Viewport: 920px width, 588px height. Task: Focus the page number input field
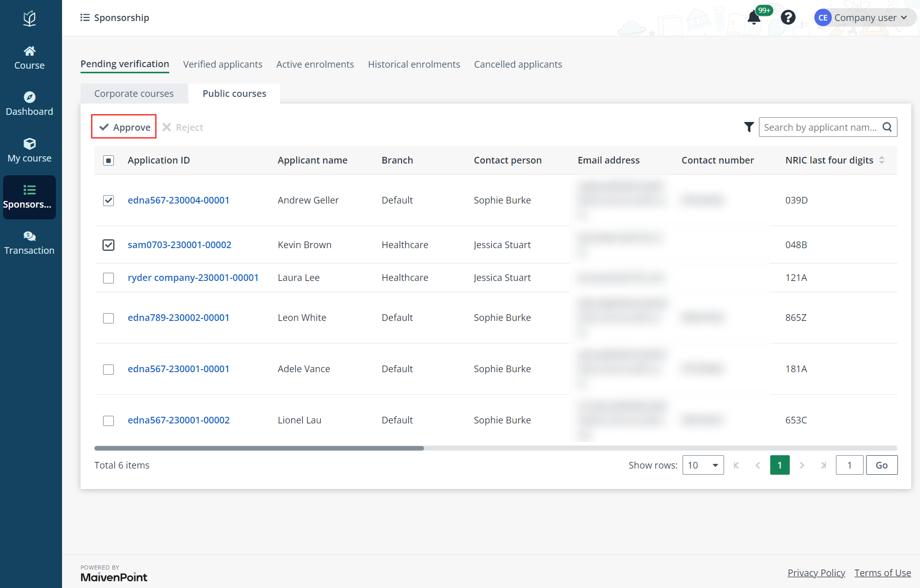(850, 465)
